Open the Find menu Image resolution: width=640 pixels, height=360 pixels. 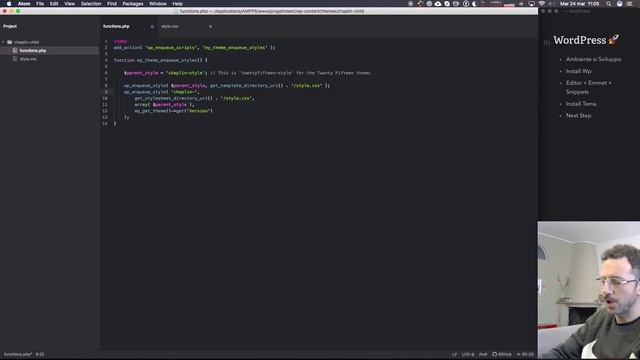tap(112, 4)
